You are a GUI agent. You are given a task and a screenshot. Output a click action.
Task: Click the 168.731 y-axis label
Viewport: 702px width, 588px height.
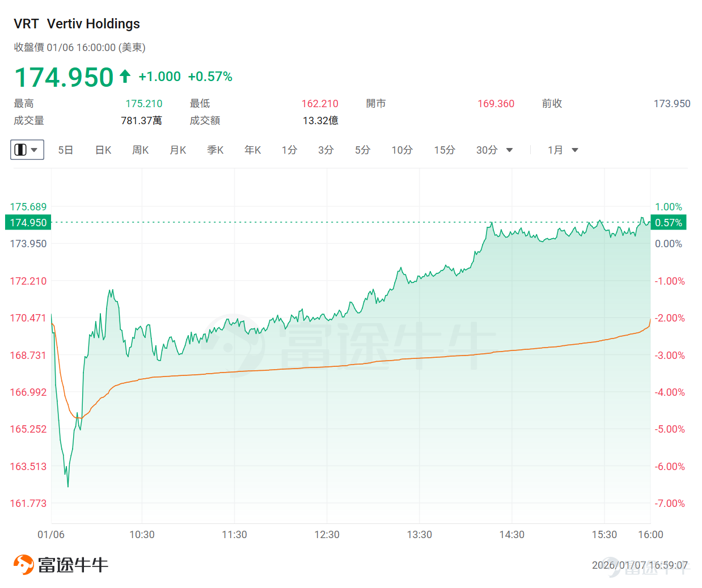point(28,356)
